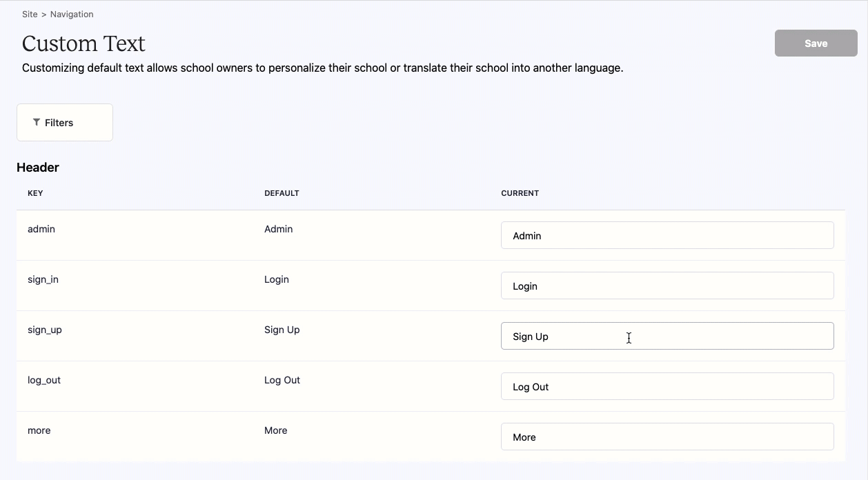Edit the sign_up current text field
The height and width of the screenshot is (480, 868).
[667, 336]
